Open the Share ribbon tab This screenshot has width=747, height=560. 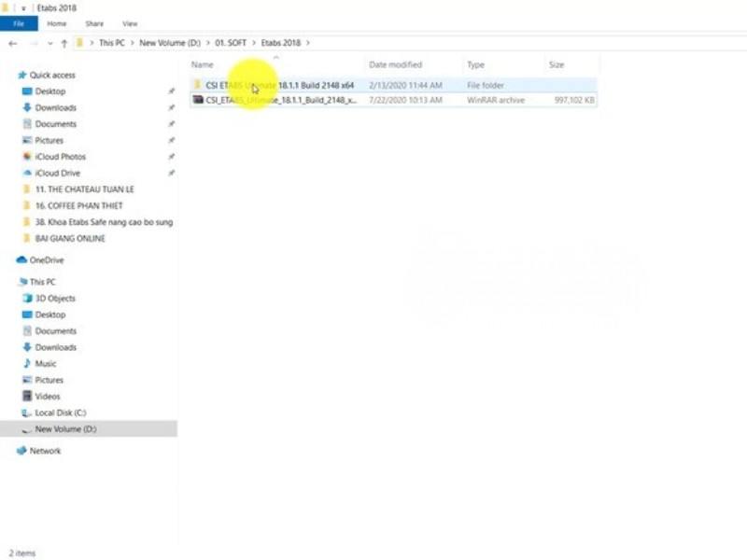[x=94, y=23]
